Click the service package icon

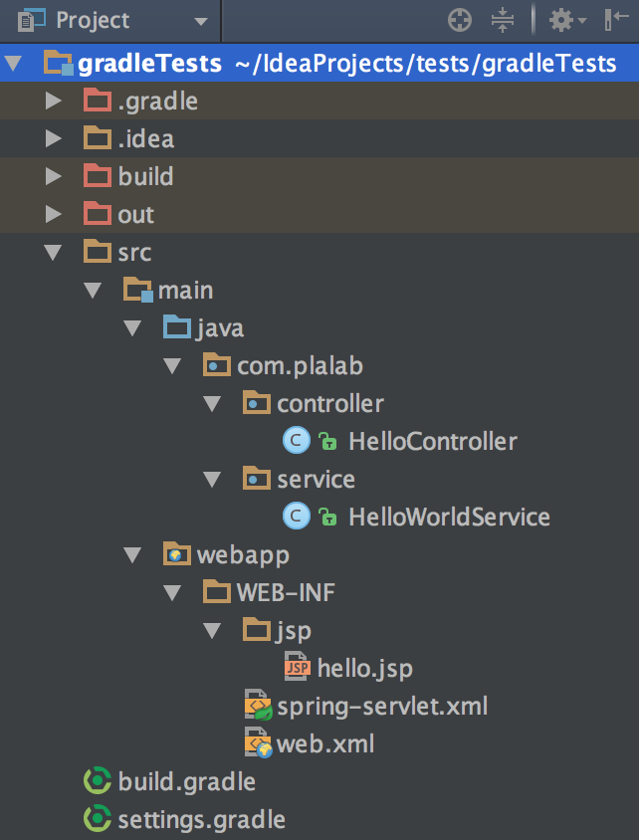257,479
